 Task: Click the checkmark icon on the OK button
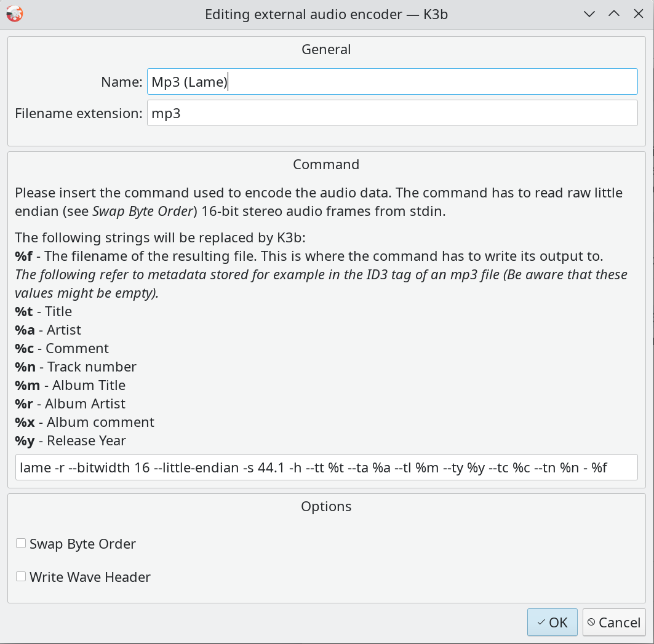tap(541, 622)
